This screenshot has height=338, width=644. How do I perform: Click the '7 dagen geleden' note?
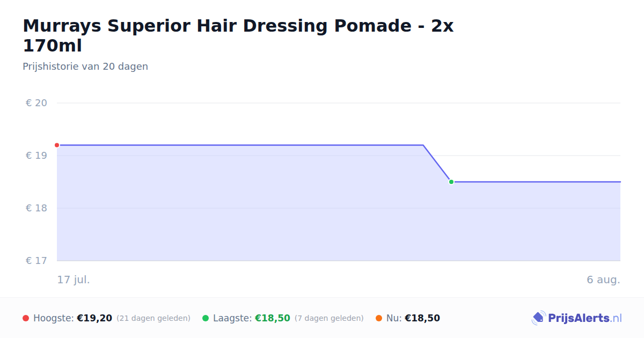click(329, 318)
